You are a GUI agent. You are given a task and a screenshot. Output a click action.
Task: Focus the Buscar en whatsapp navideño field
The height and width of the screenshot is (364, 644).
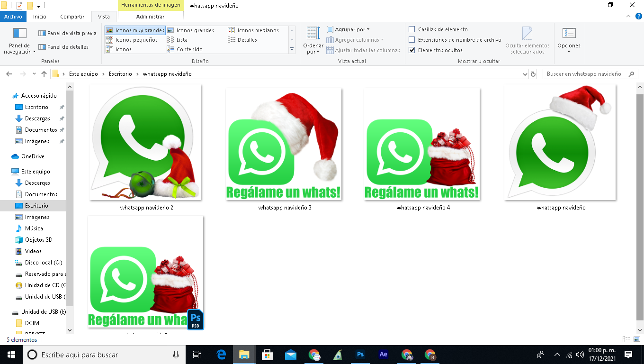[590, 74]
